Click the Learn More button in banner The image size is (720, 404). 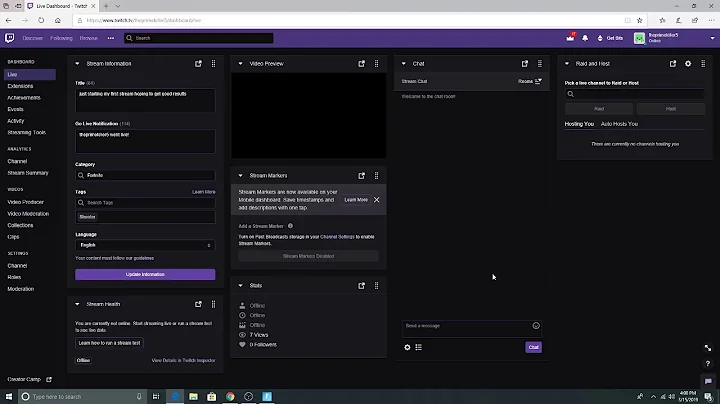356,200
